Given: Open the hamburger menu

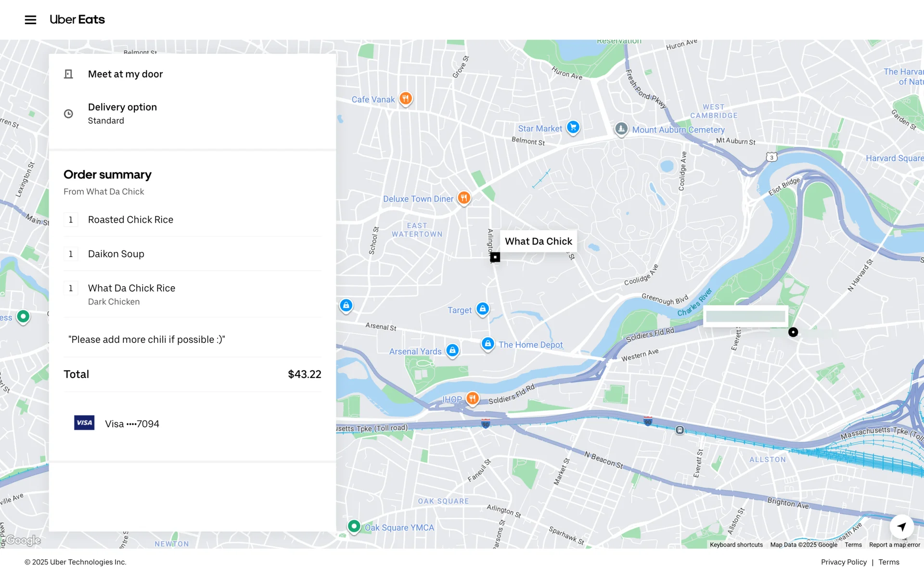Looking at the screenshot, I should pyautogui.click(x=30, y=20).
